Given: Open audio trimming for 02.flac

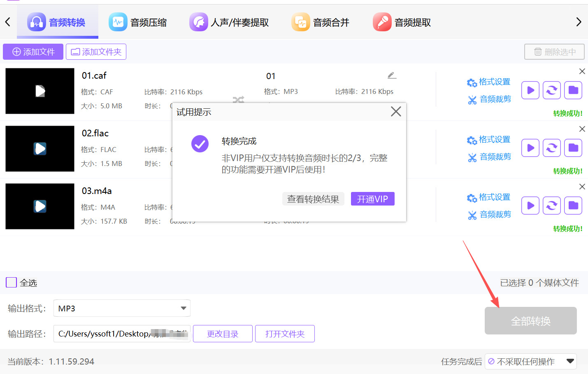Looking at the screenshot, I should (490, 157).
